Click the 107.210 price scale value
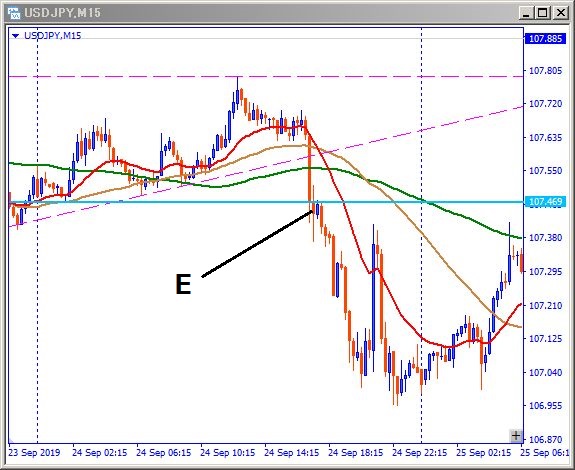This screenshot has width=575, height=470. (545, 305)
